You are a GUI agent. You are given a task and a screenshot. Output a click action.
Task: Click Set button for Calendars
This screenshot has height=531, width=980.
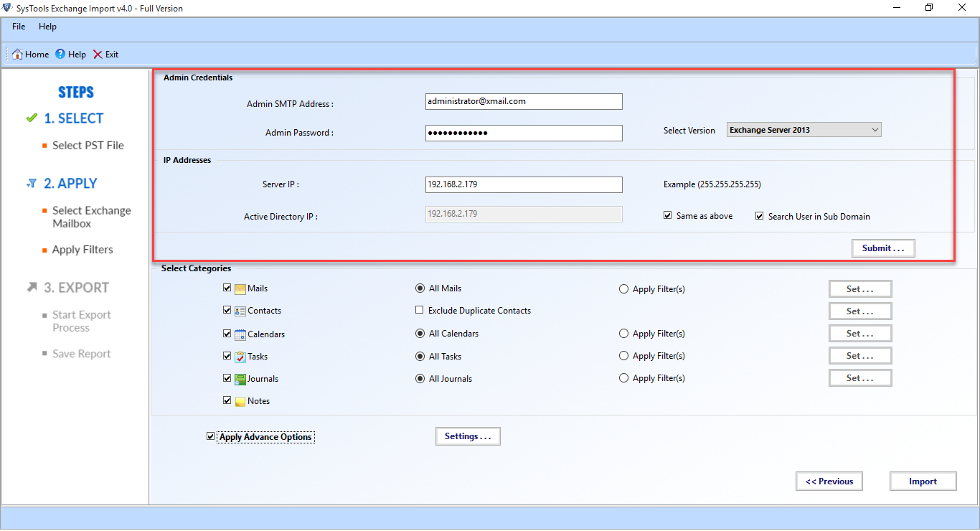[860, 334]
